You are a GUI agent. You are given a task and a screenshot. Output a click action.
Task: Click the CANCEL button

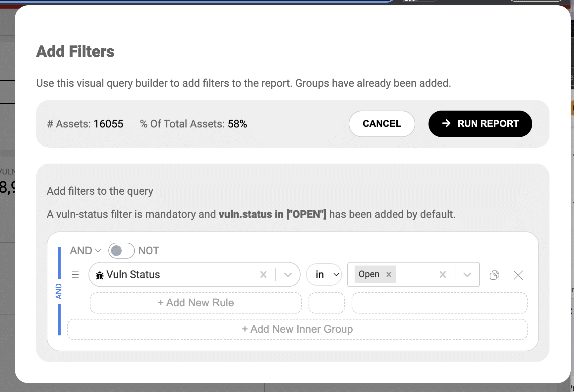click(x=382, y=123)
